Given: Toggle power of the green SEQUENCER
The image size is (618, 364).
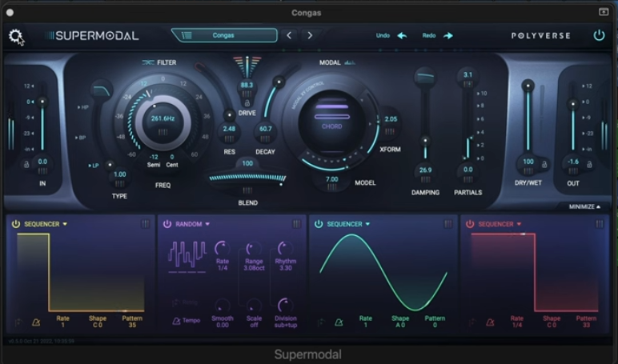Looking at the screenshot, I should point(319,224).
